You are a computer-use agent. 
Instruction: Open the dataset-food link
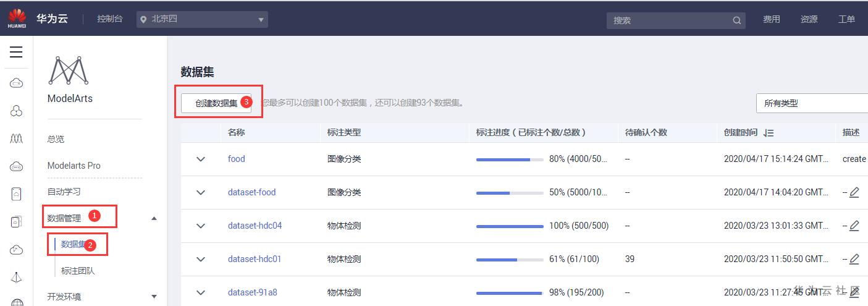coord(251,192)
